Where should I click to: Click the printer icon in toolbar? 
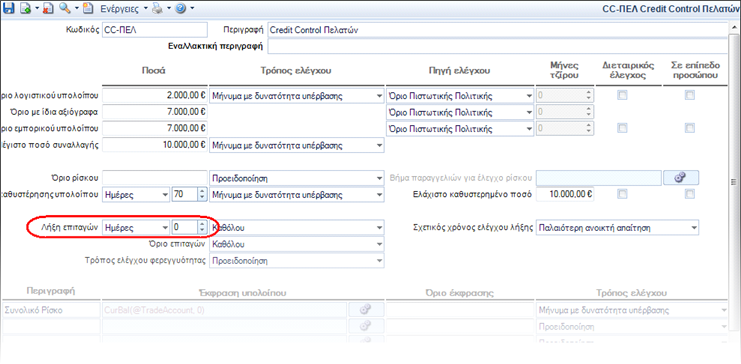[158, 8]
